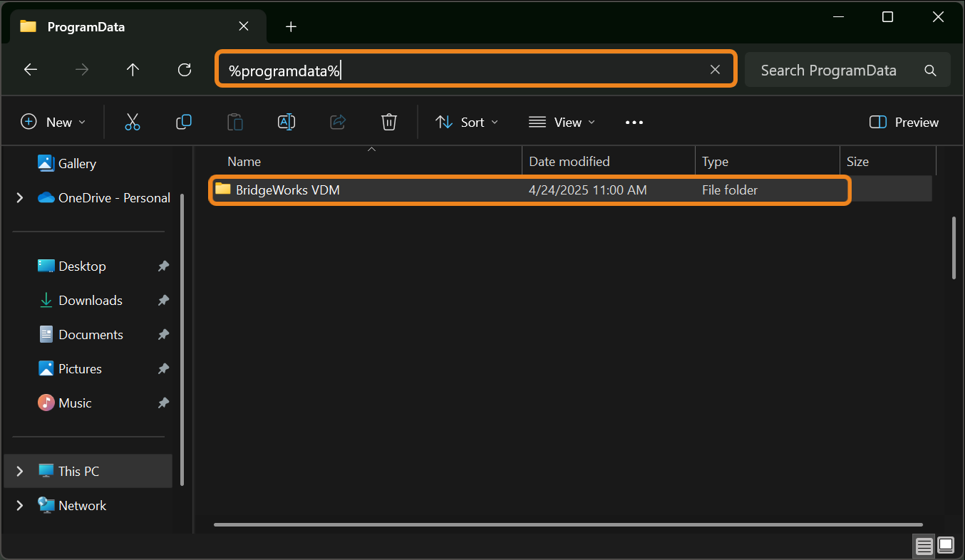Click the Paste clipboard icon
Image resolution: width=965 pixels, height=560 pixels.
(x=235, y=122)
